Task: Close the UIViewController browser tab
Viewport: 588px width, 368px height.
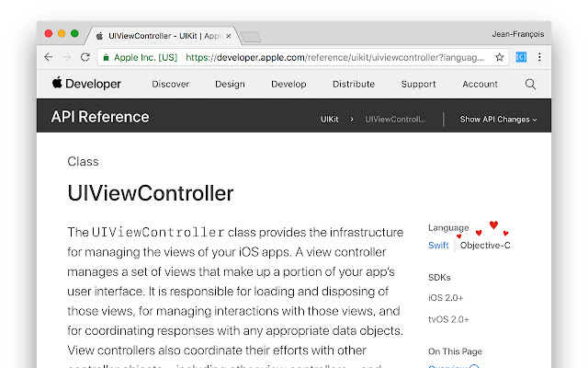Action: pyautogui.click(x=230, y=36)
